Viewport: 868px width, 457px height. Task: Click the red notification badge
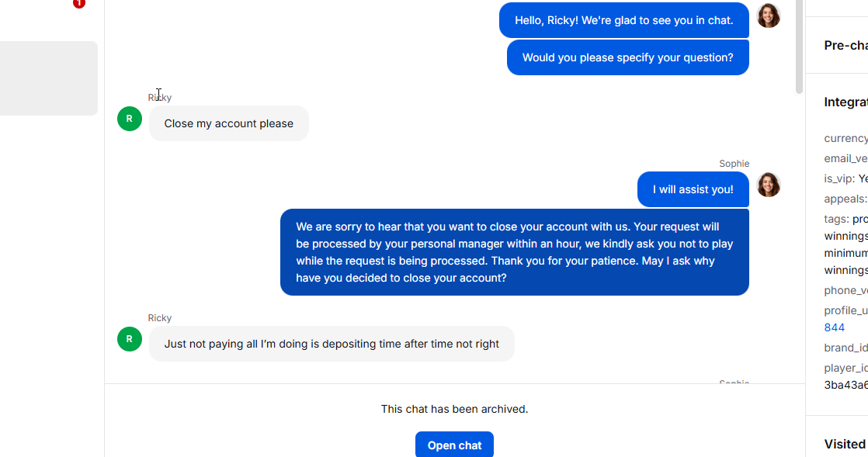tap(79, 3)
